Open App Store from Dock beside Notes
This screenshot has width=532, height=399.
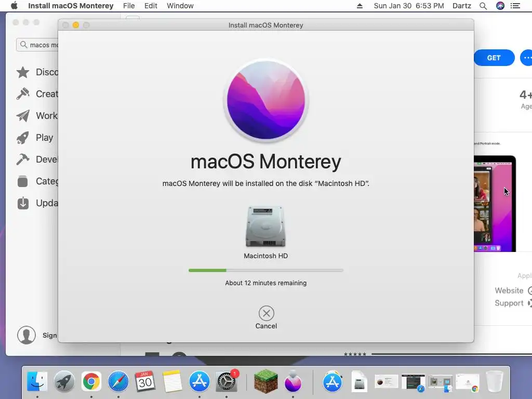199,382
